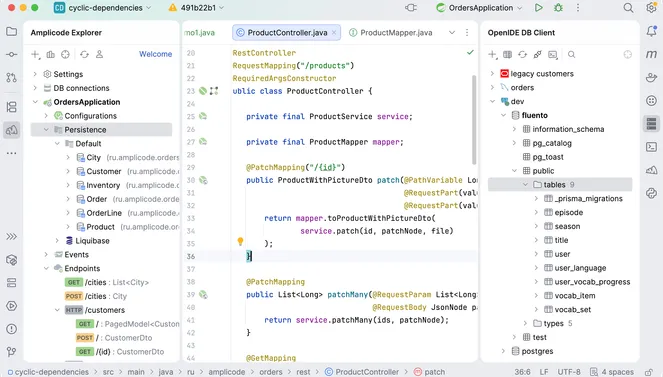
Task: Open the Git branches icon in left sidebar
Action: (11, 352)
